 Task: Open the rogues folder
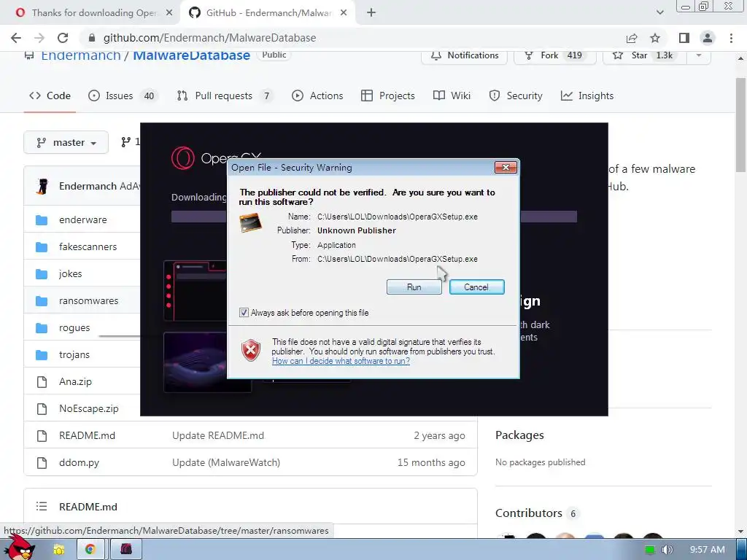point(74,327)
